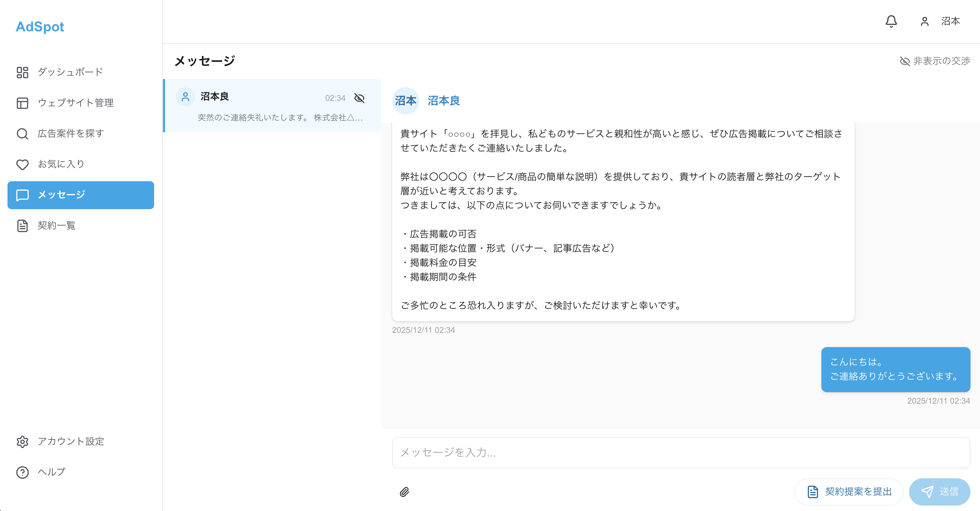This screenshot has height=511, width=980.
Task: Click the notification bell icon
Action: (x=891, y=22)
